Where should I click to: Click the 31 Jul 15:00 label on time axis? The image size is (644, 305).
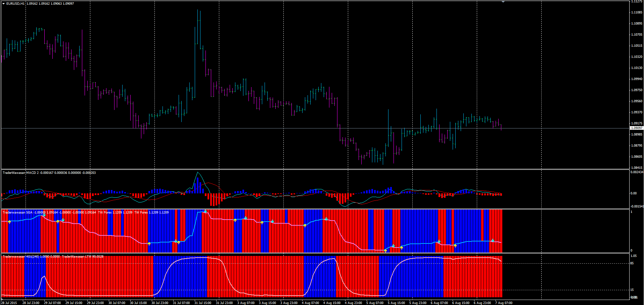coord(203,303)
